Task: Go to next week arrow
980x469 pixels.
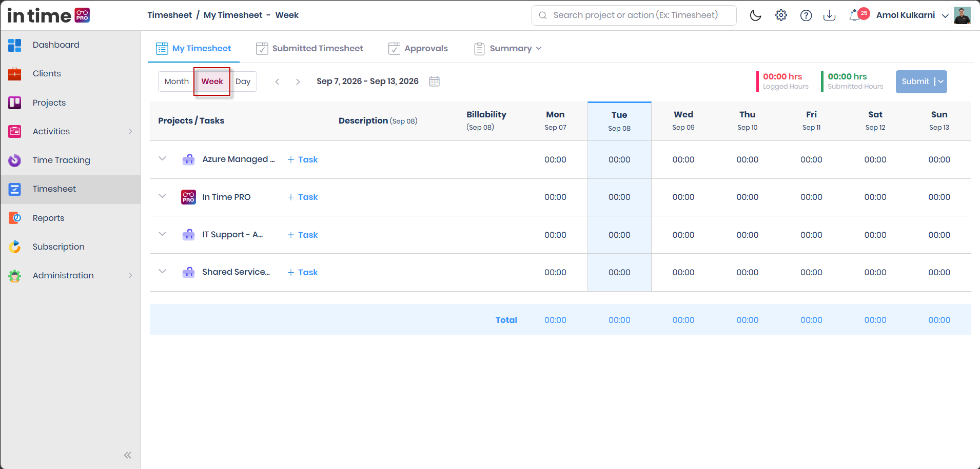Action: [298, 81]
